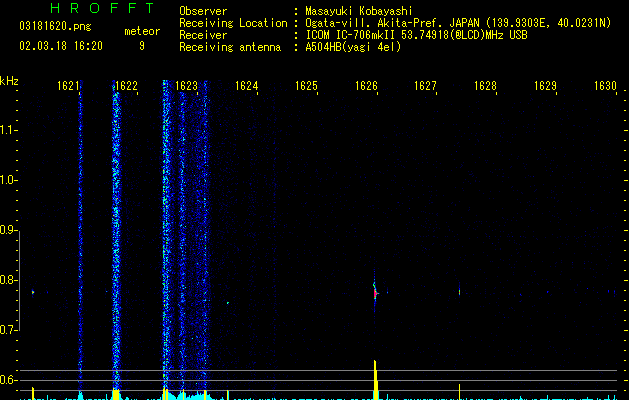Image resolution: width=629 pixels, height=400 pixels.
Task: Click the 0.8 kHz axis label
Action: [8, 280]
